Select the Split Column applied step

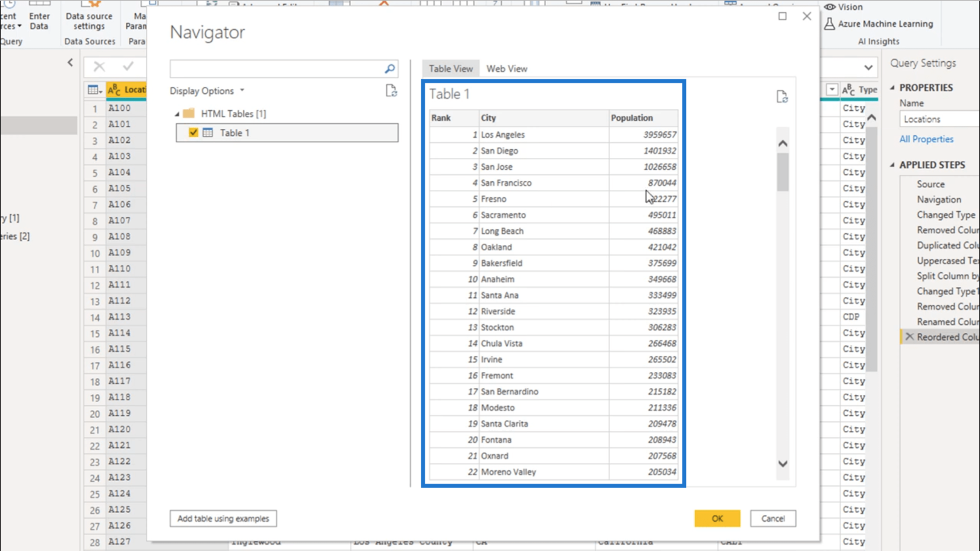tap(947, 276)
